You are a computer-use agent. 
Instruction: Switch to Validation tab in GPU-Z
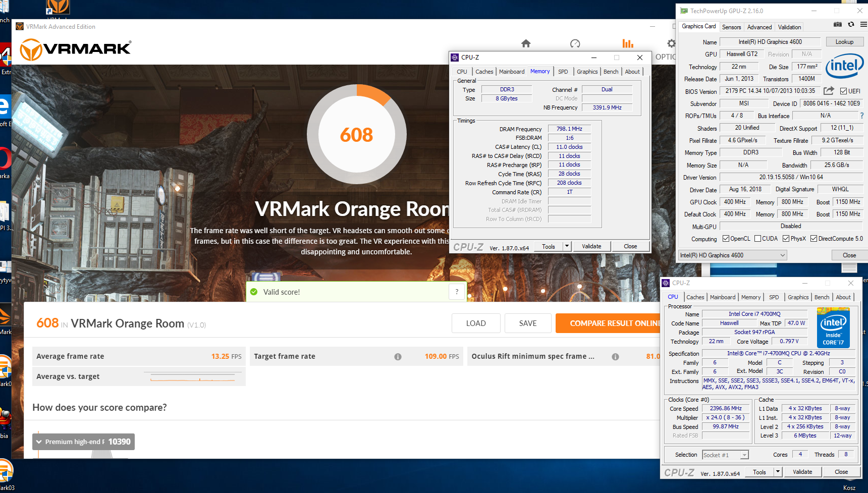[x=789, y=27]
